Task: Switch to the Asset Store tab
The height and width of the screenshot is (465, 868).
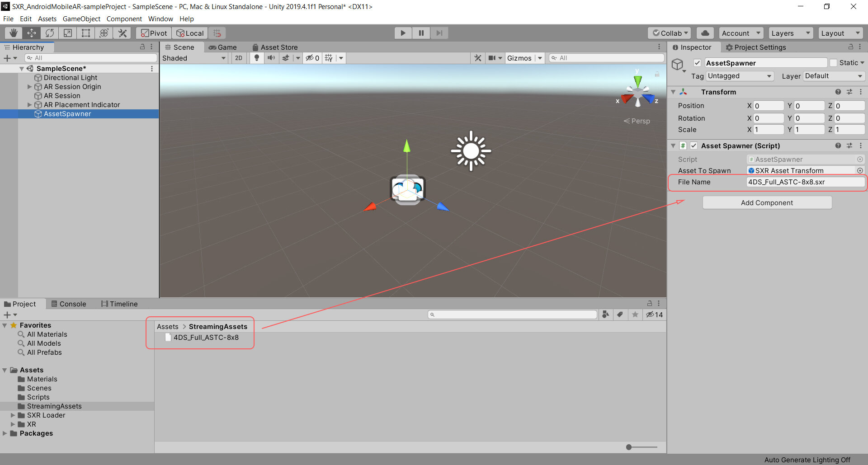Action: coord(275,47)
